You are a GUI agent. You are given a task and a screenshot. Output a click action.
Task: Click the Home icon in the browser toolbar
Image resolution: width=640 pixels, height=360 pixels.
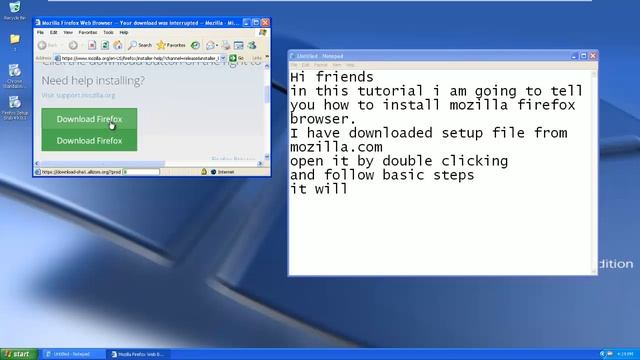pyautogui.click(x=118, y=45)
